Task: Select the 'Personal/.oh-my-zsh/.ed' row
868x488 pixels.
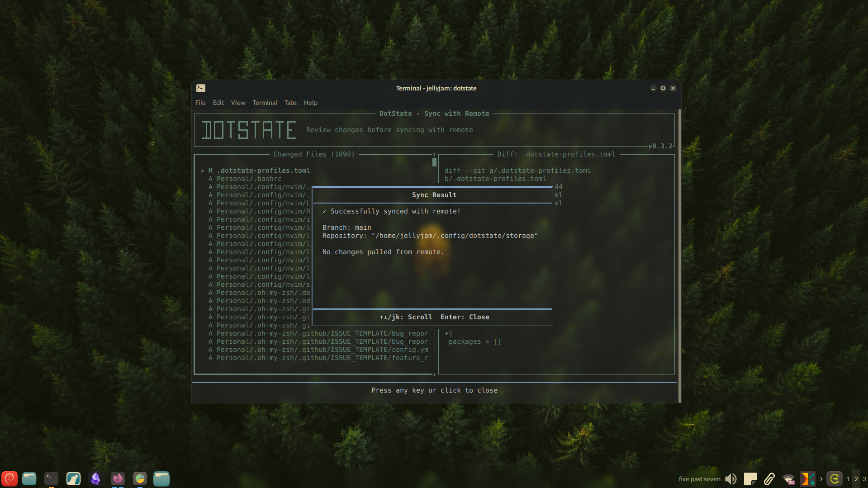Action: pyautogui.click(x=259, y=301)
